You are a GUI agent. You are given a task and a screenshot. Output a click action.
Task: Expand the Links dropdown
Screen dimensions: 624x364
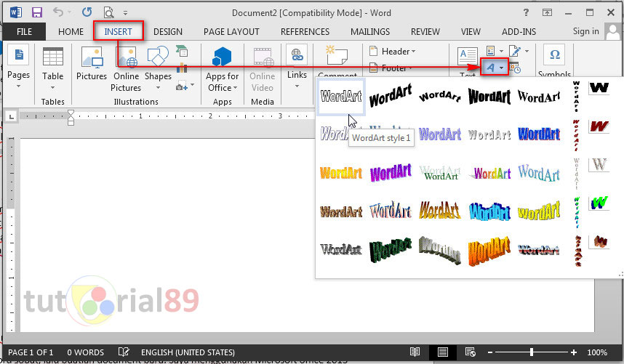297,86
